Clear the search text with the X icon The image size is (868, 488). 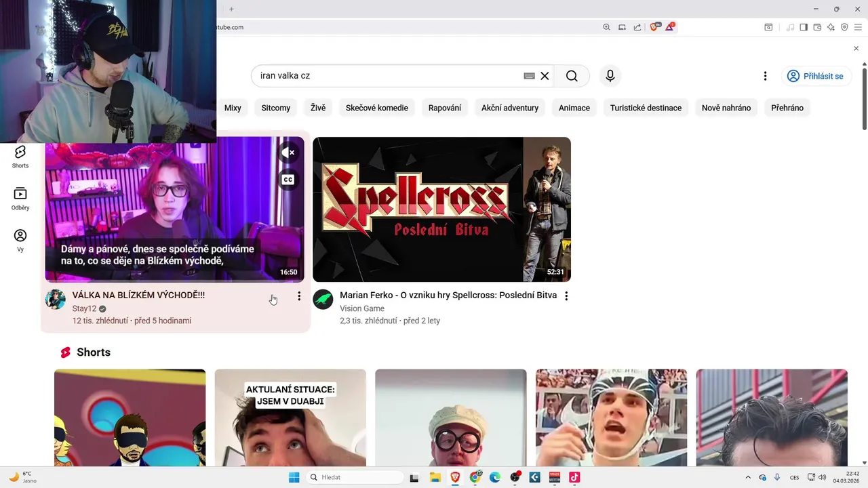(545, 76)
